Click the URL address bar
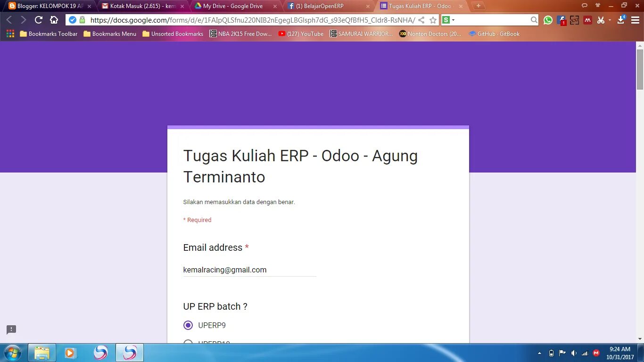 [252, 20]
